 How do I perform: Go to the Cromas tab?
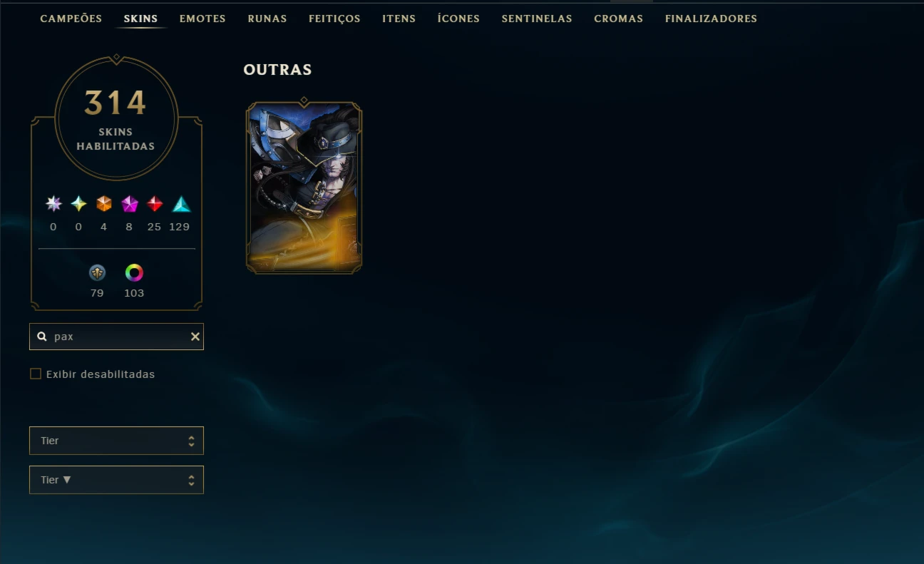tap(618, 19)
